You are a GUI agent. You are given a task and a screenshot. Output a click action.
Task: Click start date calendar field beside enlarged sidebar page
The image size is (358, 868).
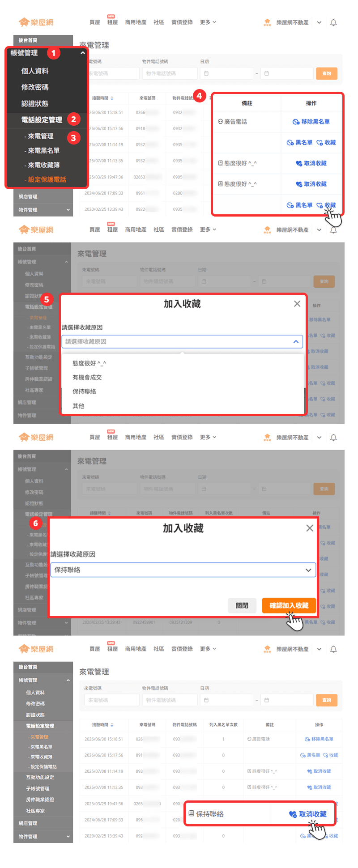[226, 73]
